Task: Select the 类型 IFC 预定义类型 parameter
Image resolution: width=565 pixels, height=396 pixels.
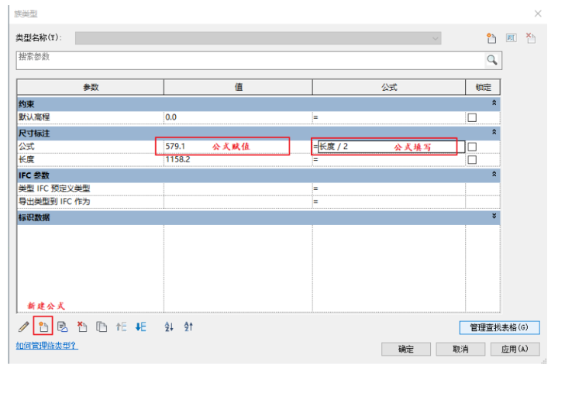Action: 54,188
